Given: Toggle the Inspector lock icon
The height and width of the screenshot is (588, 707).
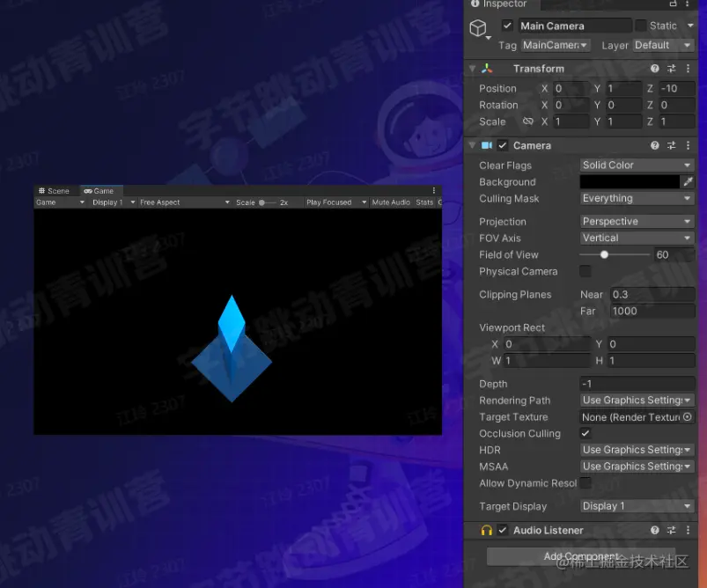Looking at the screenshot, I should pos(674,4).
